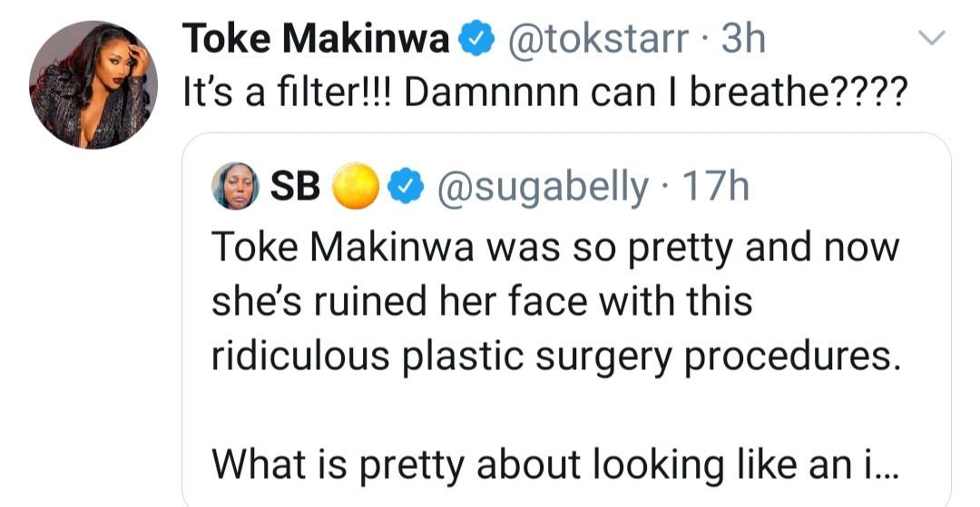
Task: Select the SB display name
Action: (295, 186)
